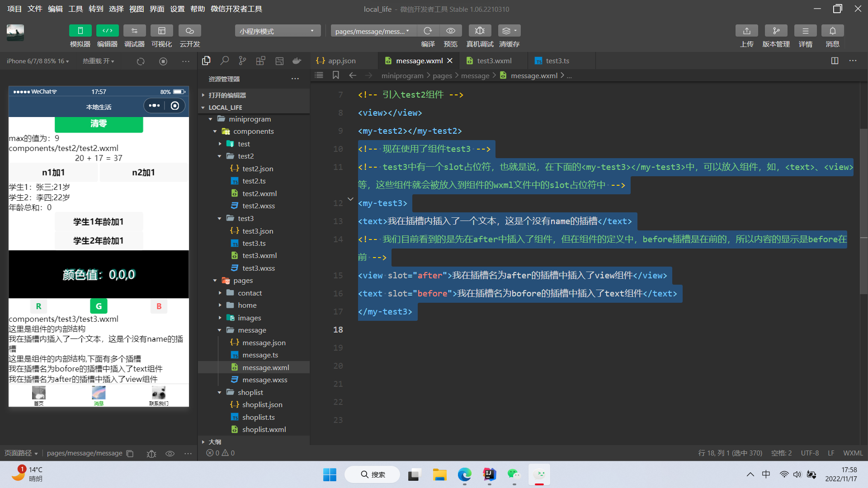868x488 pixels.
Task: Click the upload icon
Action: click(x=746, y=31)
